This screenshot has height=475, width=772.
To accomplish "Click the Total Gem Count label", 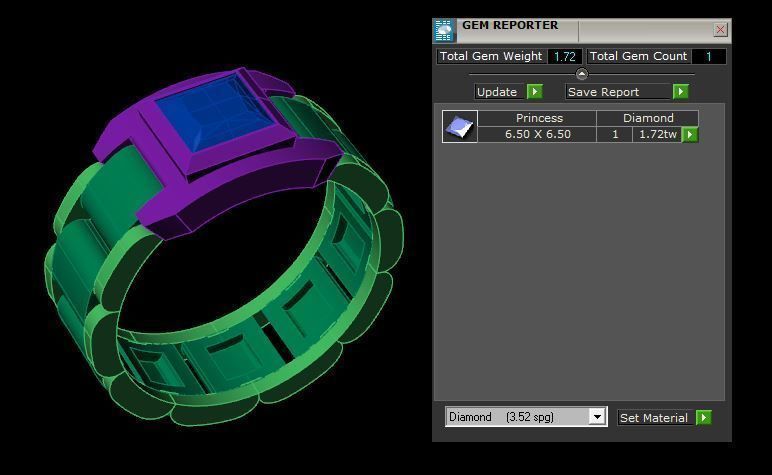I will pyautogui.click(x=638, y=56).
